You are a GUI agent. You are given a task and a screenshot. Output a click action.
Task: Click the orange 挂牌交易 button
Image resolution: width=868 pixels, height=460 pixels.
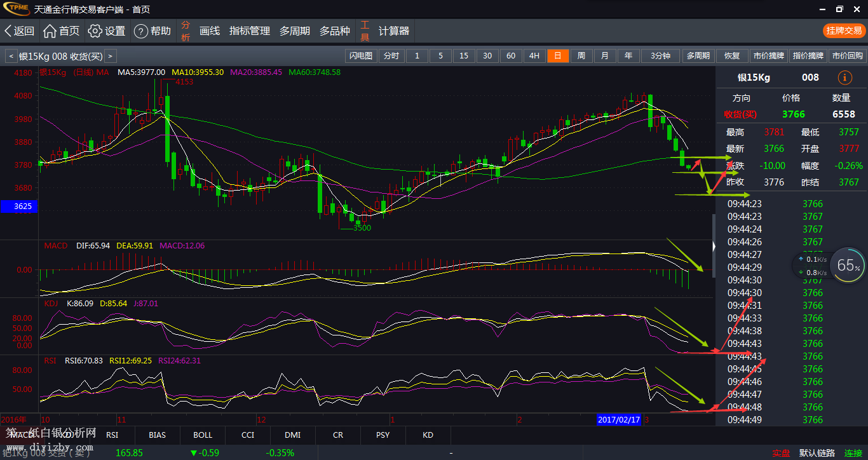point(844,30)
